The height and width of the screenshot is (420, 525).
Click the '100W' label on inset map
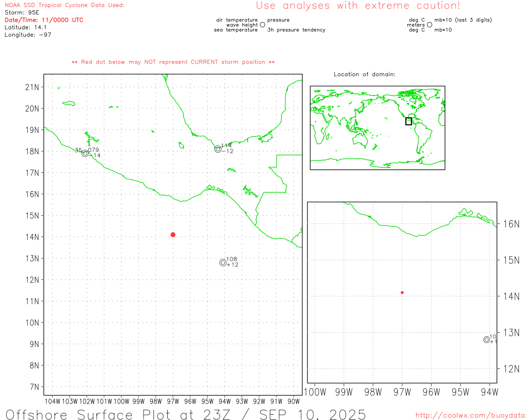point(315,392)
